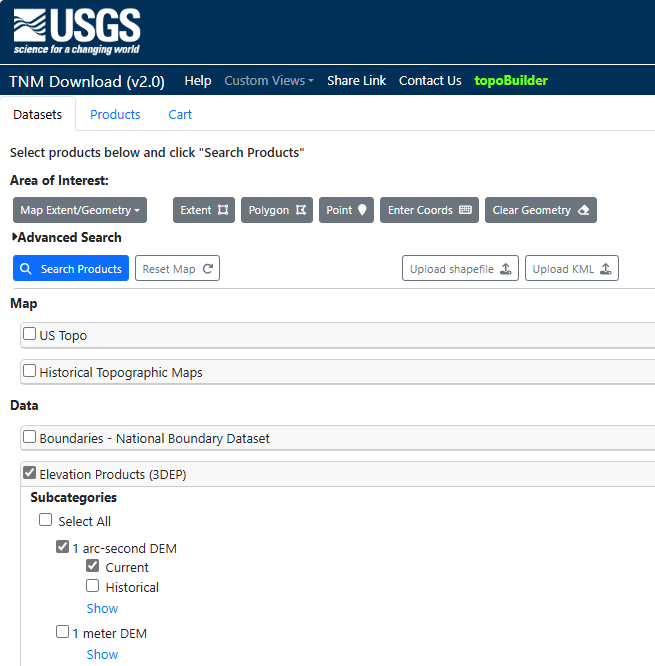Enable the US Topo checkbox
Image resolution: width=655 pixels, height=666 pixels.
click(30, 335)
